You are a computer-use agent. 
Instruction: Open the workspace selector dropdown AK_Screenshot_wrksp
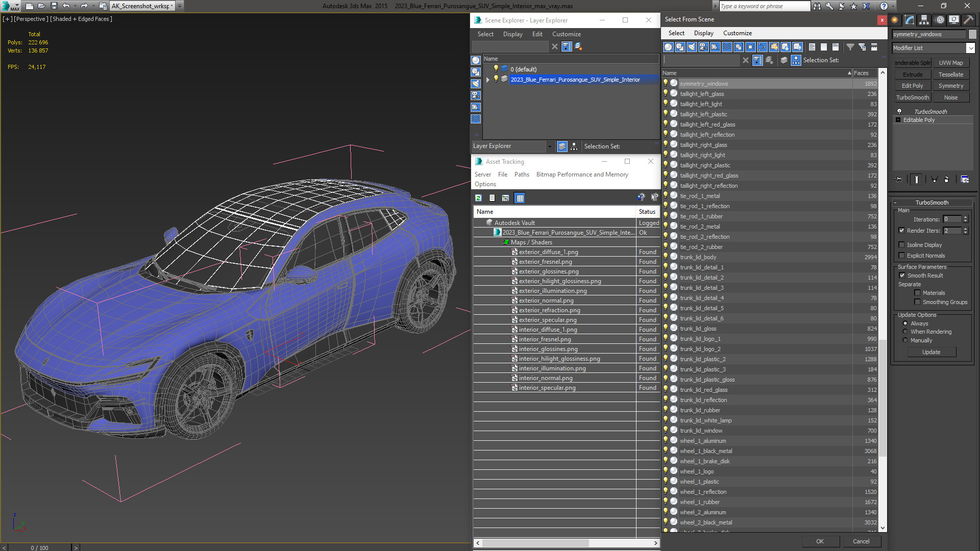(142, 6)
